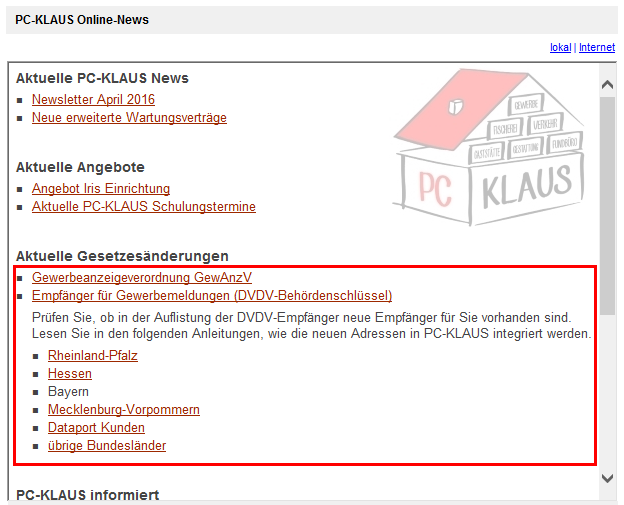Click the Bayern list entry

(x=68, y=392)
